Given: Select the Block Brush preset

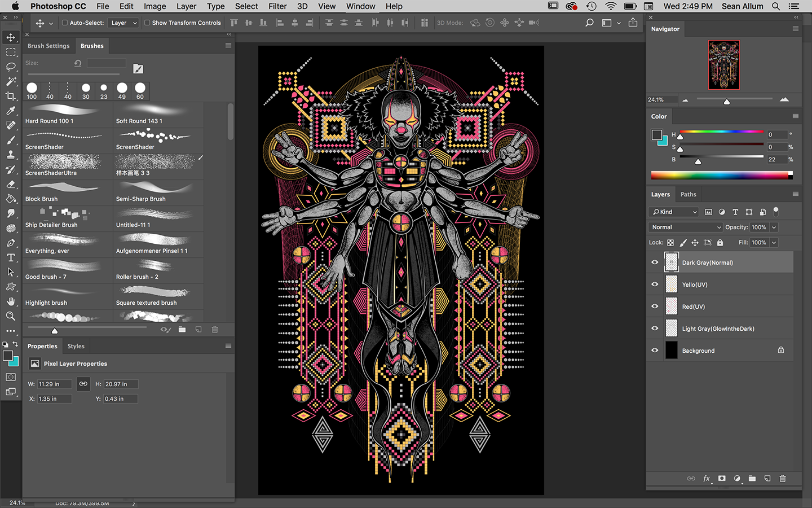Looking at the screenshot, I should (x=68, y=192).
